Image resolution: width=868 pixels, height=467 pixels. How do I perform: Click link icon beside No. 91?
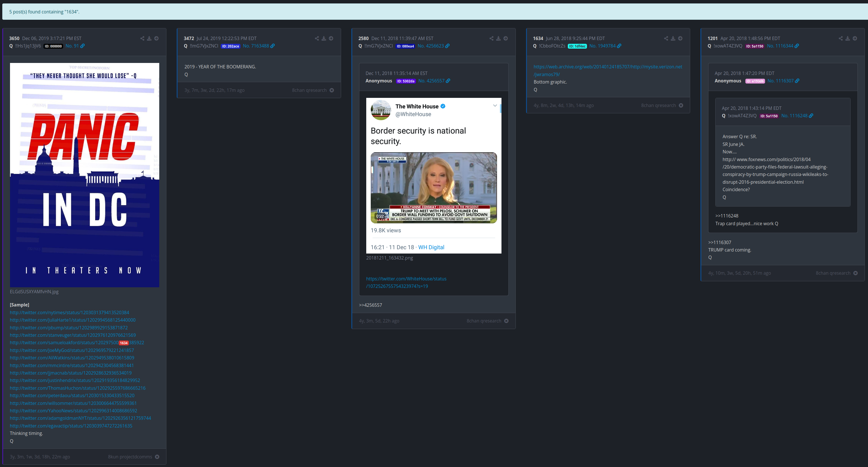pyautogui.click(x=83, y=46)
